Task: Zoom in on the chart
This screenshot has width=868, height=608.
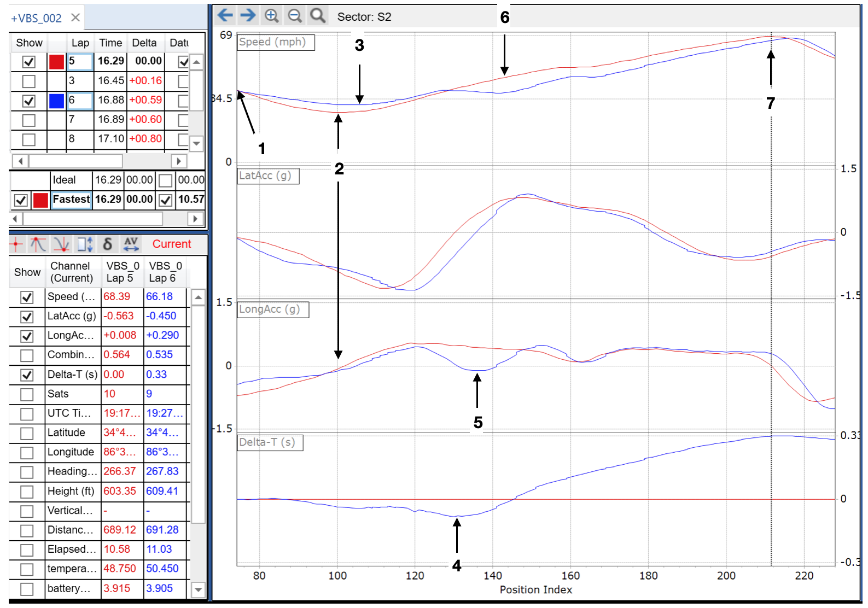Action: (271, 16)
